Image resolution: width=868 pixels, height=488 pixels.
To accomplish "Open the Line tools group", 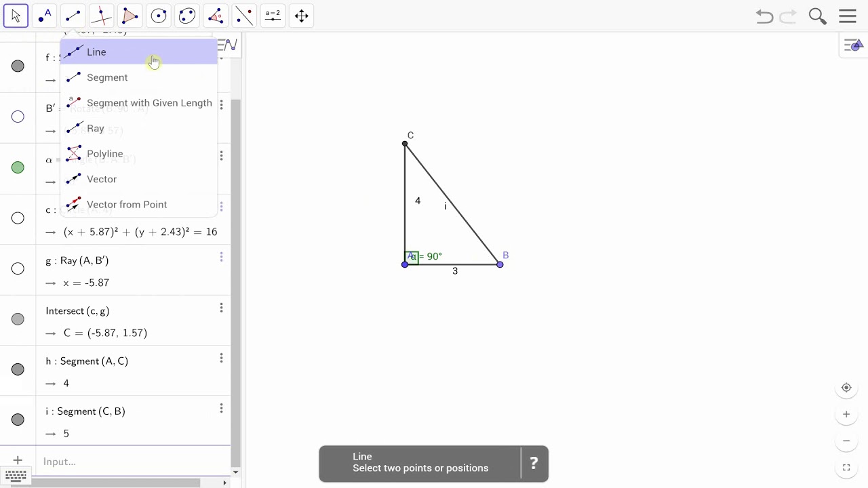I will 73,16.
